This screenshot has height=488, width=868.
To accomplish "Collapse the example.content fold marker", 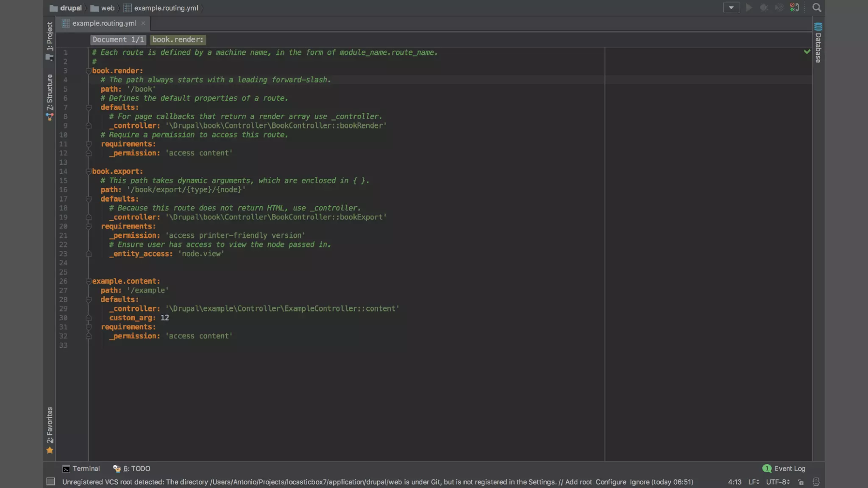I will click(89, 281).
